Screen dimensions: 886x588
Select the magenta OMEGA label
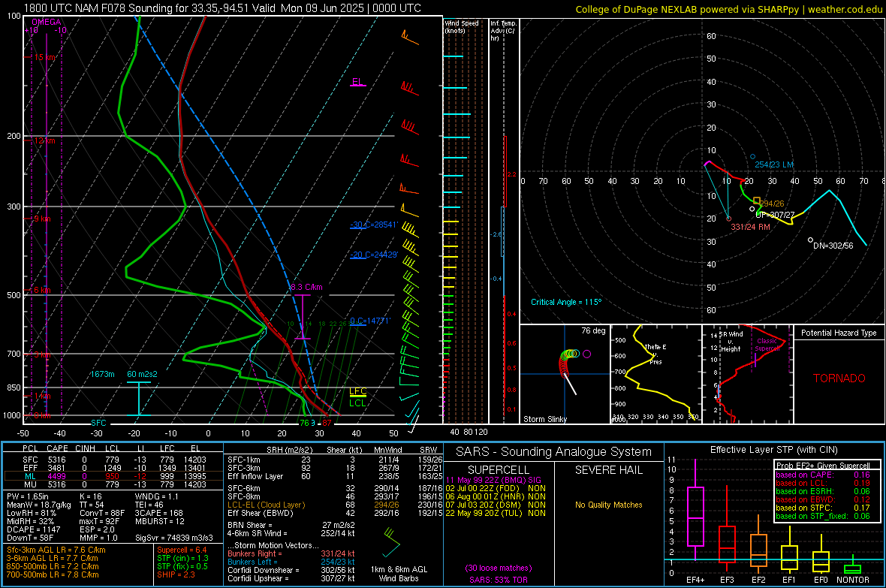pyautogui.click(x=47, y=22)
